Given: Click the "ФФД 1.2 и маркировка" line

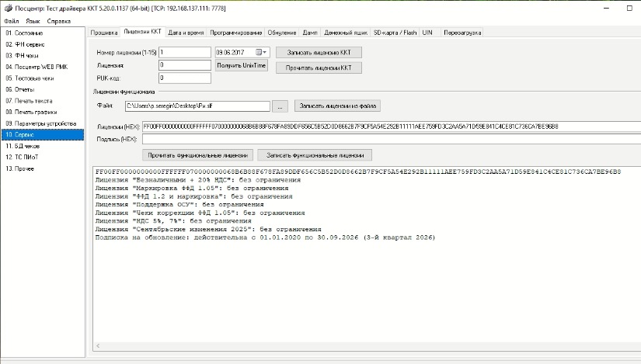Looking at the screenshot, I should pyautogui.click(x=193, y=196).
